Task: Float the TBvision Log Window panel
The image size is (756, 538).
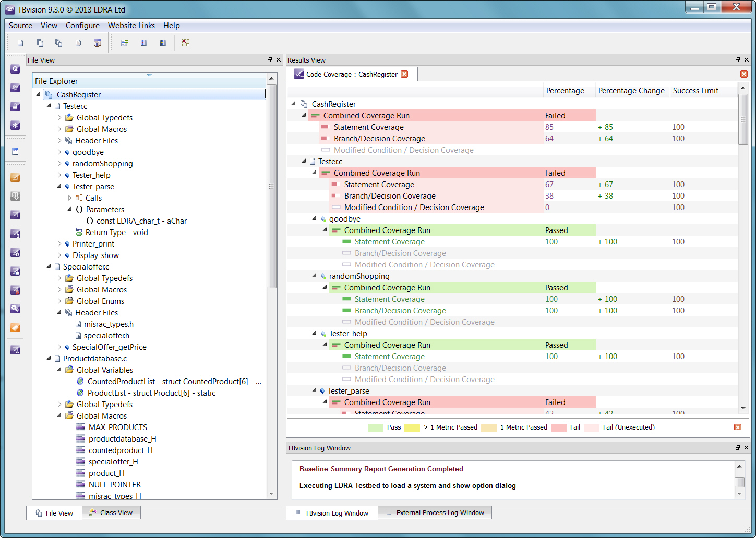Action: (738, 448)
